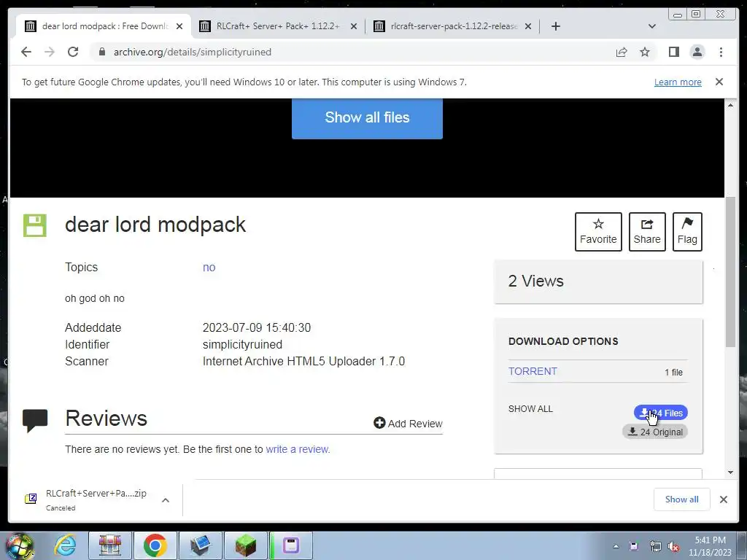Download the 24 Files option
This screenshot has height=560, width=747.
coord(661,413)
